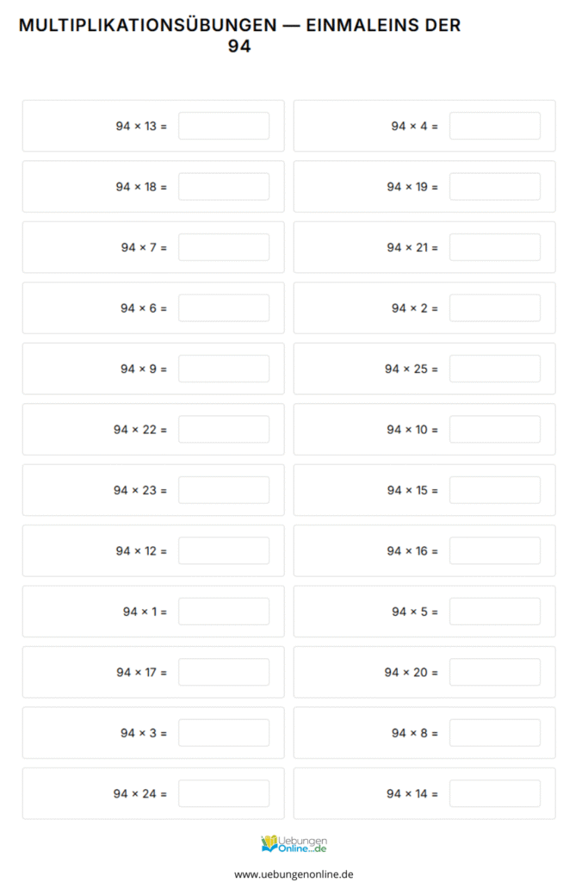Open the www.uebungenonline.de link

point(294,873)
